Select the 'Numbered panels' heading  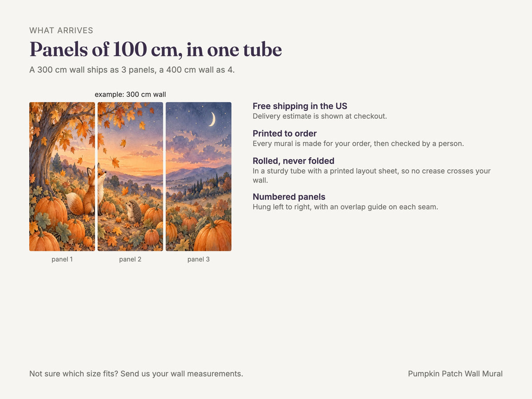[289, 197]
